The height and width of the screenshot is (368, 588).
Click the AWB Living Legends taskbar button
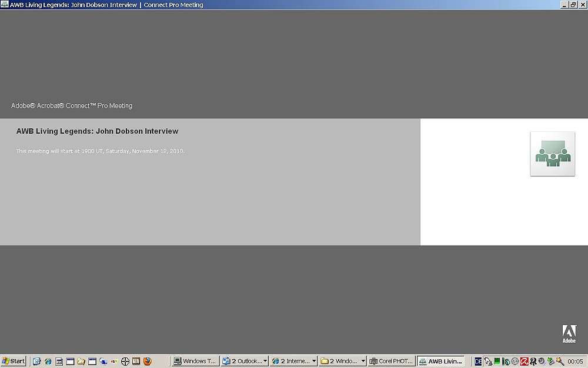440,362
